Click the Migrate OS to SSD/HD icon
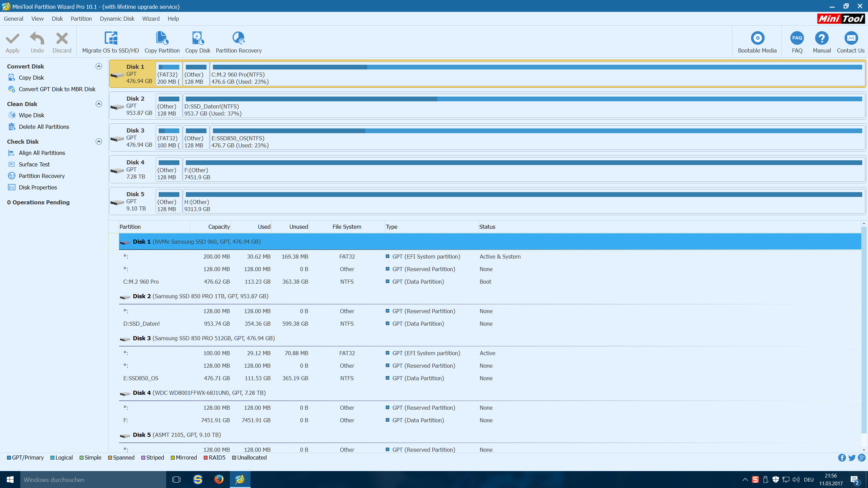Viewport: 868px width, 488px height. [111, 38]
